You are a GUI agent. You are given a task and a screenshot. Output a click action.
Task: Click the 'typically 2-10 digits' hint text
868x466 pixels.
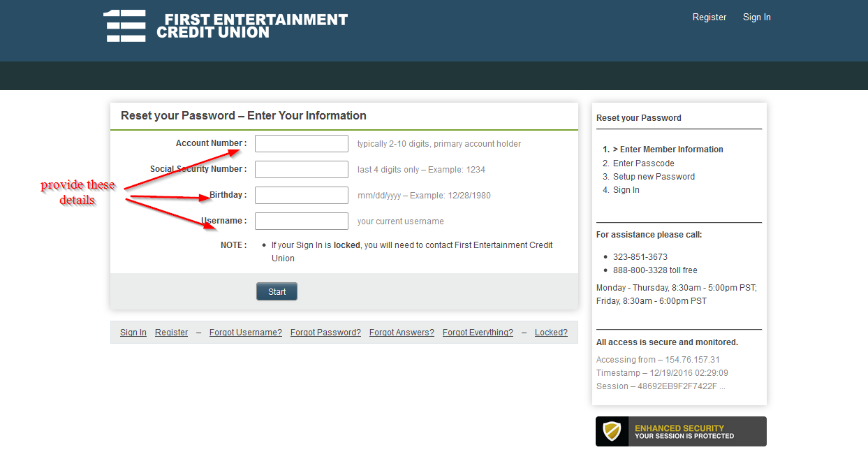439,144
